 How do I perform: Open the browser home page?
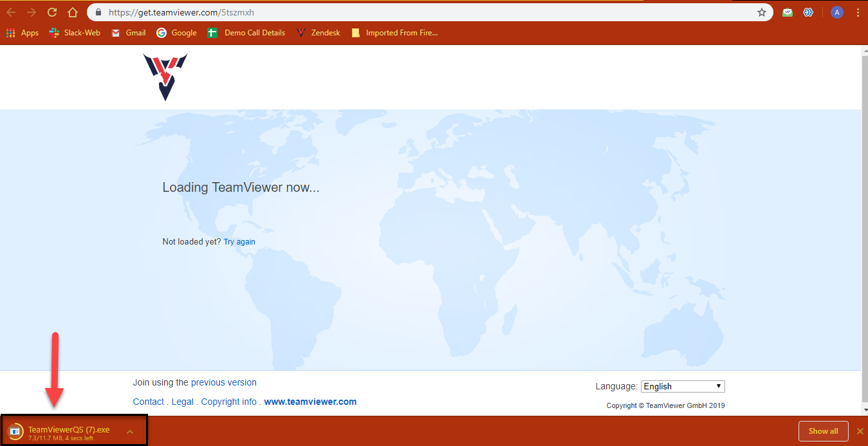(73, 12)
